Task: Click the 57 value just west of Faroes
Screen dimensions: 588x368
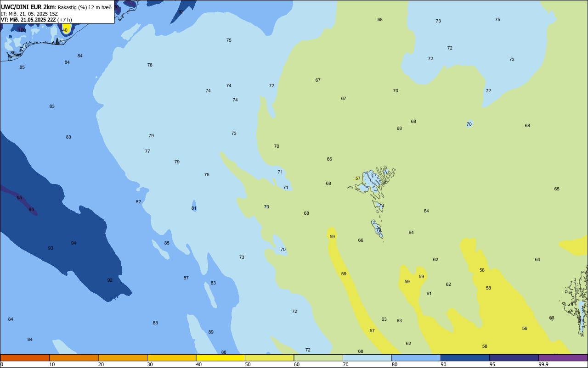Action: [358, 178]
